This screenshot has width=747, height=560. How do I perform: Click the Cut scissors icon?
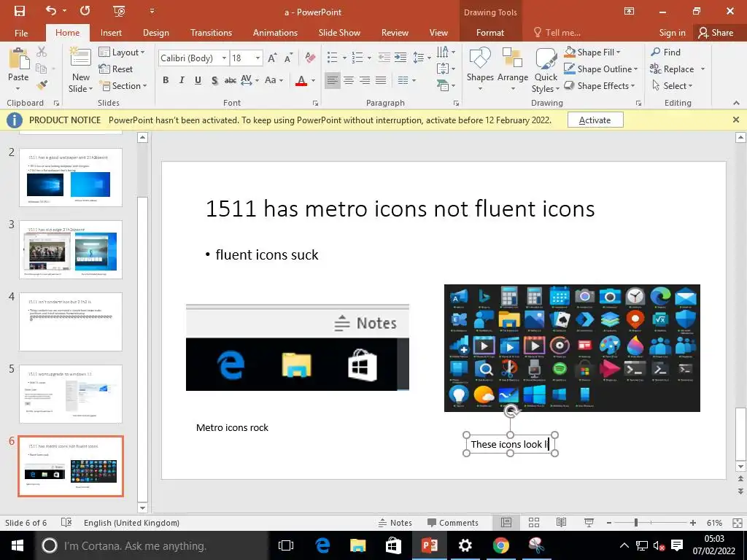point(42,52)
